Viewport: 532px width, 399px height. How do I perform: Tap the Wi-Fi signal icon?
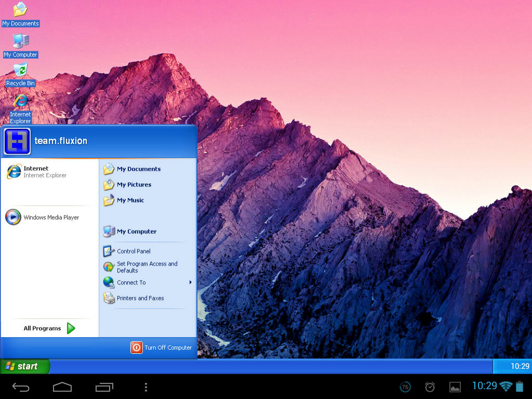(506, 386)
